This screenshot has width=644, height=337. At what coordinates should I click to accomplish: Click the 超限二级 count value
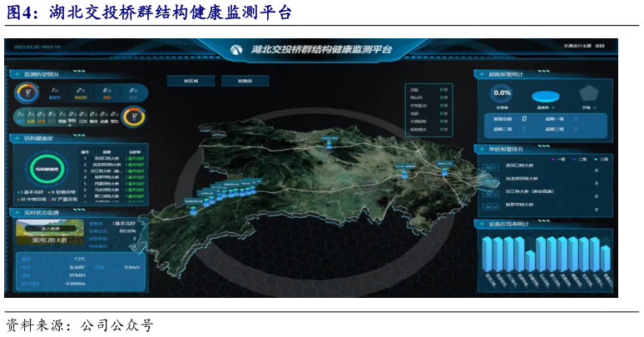click(524, 129)
